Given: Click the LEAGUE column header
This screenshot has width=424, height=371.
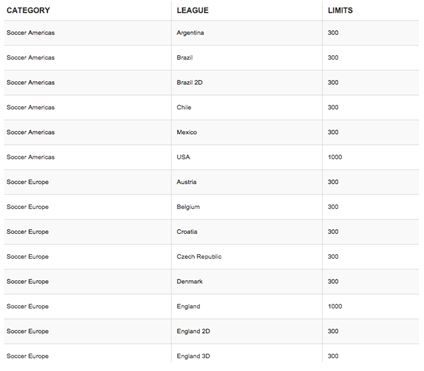Looking at the screenshot, I should 192,10.
